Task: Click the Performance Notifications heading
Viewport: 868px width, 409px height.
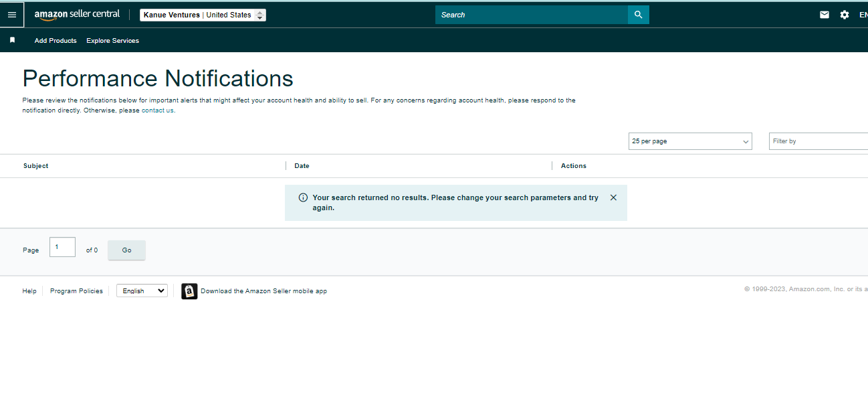Action: click(158, 78)
